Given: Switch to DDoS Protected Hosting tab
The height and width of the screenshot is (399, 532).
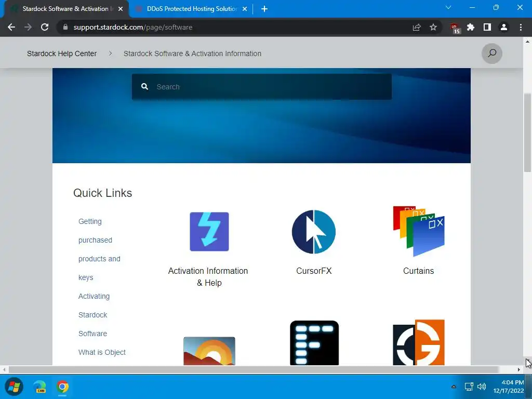Looking at the screenshot, I should [x=192, y=9].
